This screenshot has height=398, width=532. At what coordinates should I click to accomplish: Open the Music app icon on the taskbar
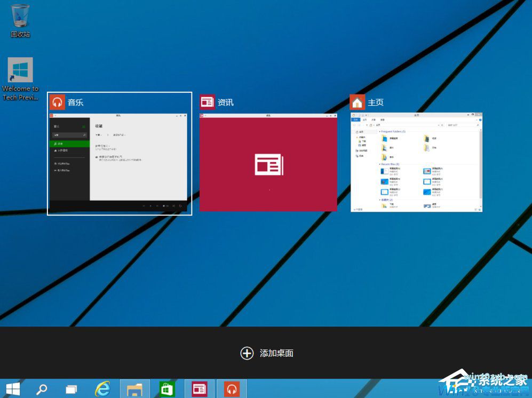pos(232,389)
